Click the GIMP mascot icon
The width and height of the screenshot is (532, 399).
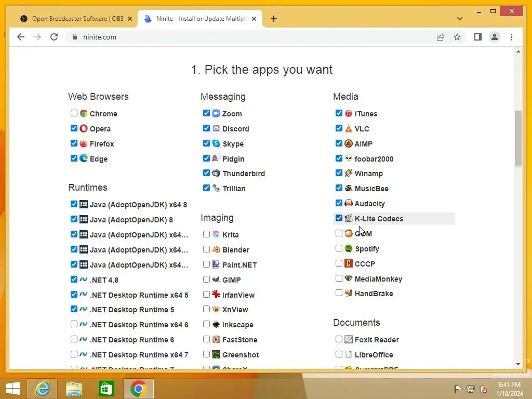(x=216, y=280)
